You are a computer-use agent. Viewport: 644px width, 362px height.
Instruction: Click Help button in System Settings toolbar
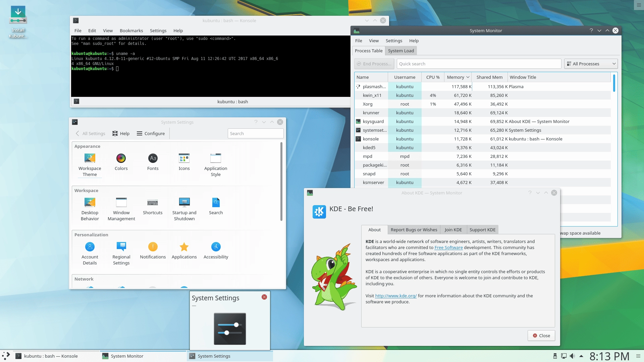(x=121, y=133)
